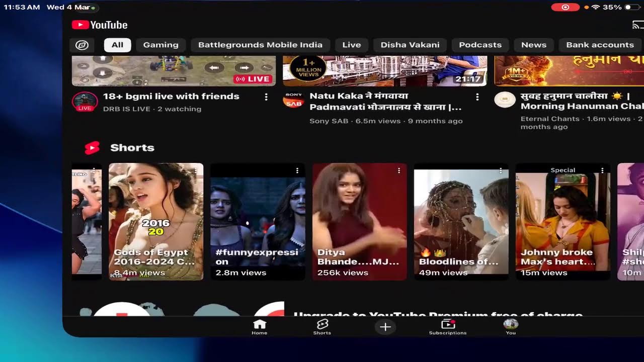644x362 pixels.
Task: Play the Gods of Egypt short
Action: tap(156, 222)
